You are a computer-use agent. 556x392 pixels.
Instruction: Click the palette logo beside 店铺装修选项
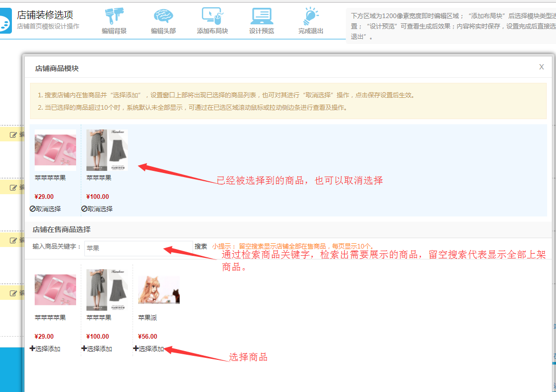point(4,22)
